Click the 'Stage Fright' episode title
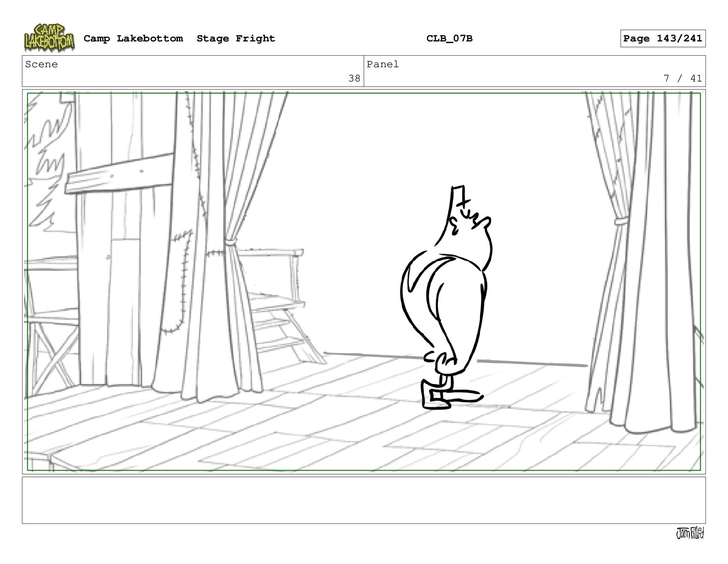 pyautogui.click(x=236, y=39)
